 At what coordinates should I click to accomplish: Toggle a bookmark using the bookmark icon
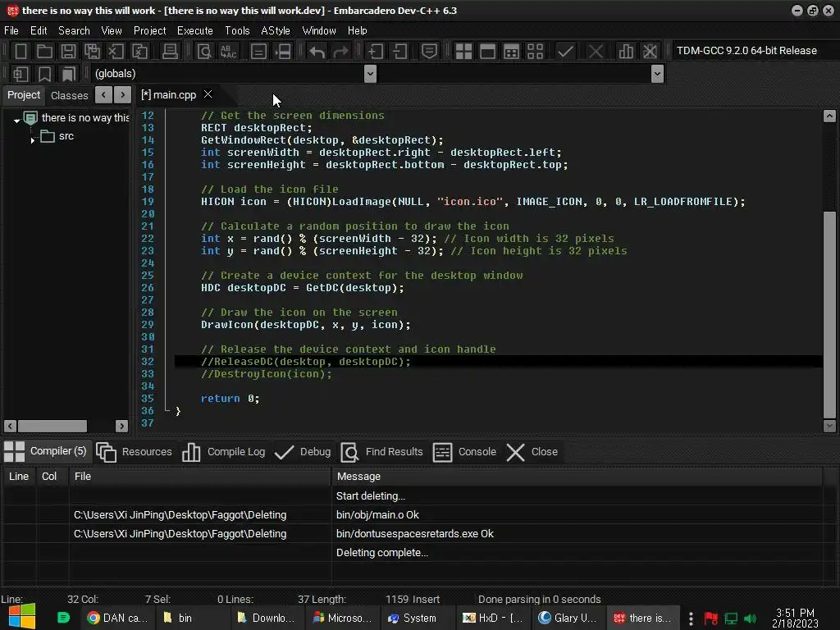coord(44,74)
